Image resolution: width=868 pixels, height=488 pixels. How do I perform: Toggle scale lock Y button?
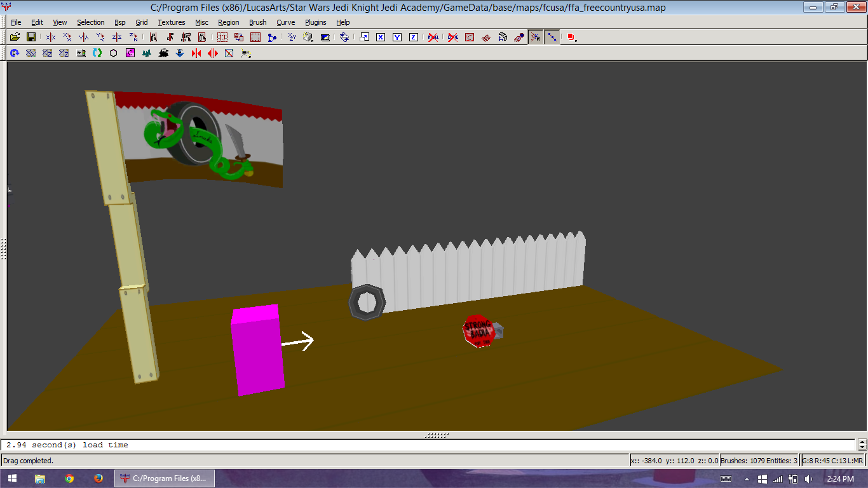[397, 37]
